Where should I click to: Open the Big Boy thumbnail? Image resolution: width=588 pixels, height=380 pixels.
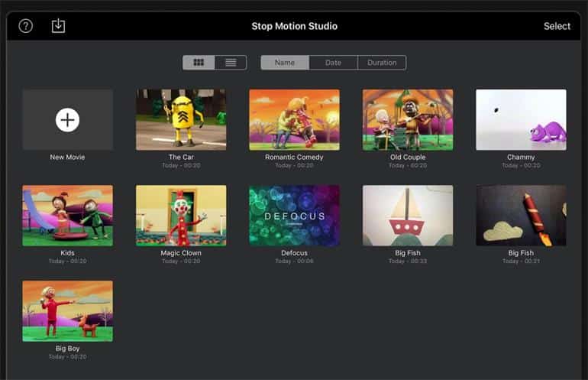67,311
